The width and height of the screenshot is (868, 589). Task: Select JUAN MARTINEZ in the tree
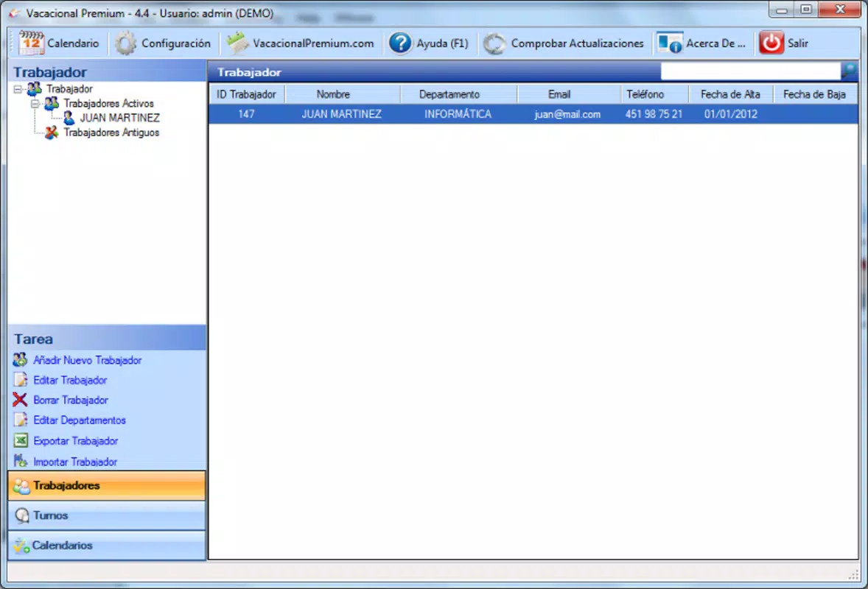point(120,118)
